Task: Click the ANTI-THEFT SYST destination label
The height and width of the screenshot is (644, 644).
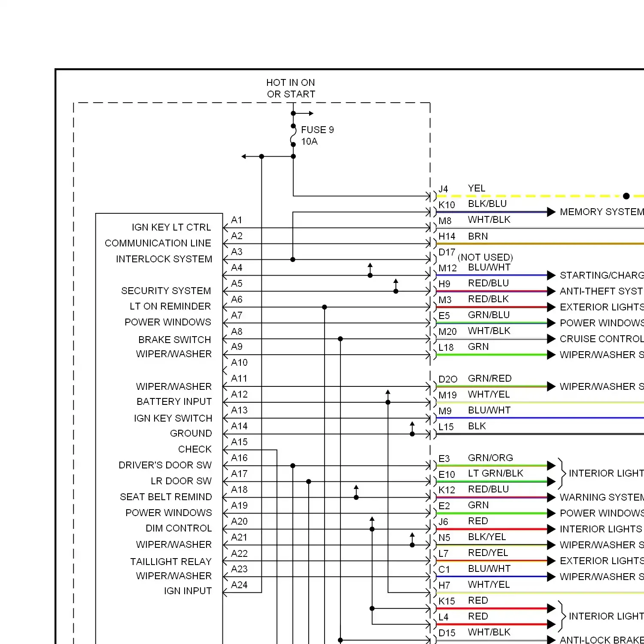Action: pyautogui.click(x=601, y=291)
